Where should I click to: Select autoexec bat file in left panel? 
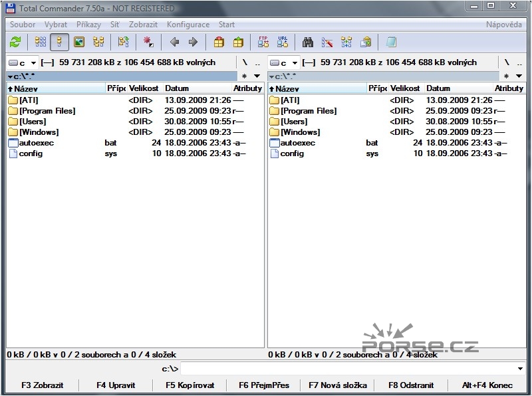135,143
